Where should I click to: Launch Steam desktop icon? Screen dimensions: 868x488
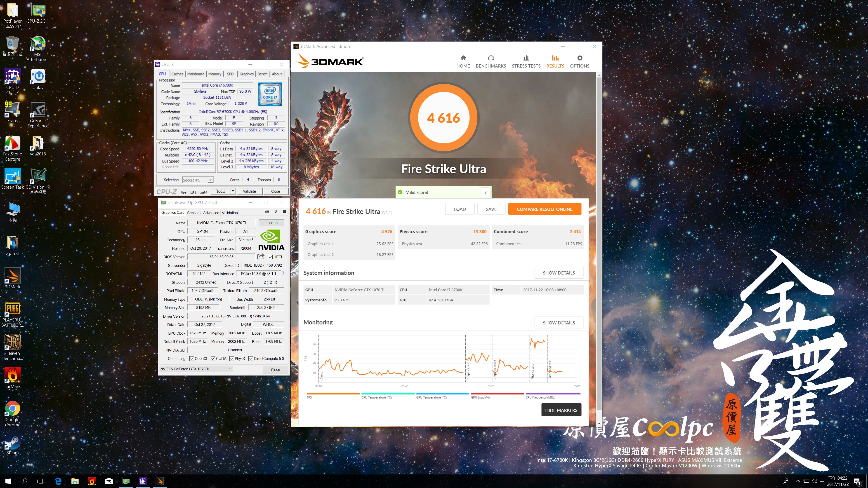[12, 446]
